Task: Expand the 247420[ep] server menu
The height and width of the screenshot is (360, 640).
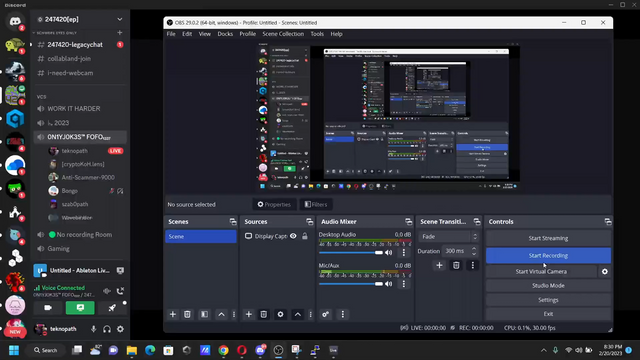Action: pos(120,19)
